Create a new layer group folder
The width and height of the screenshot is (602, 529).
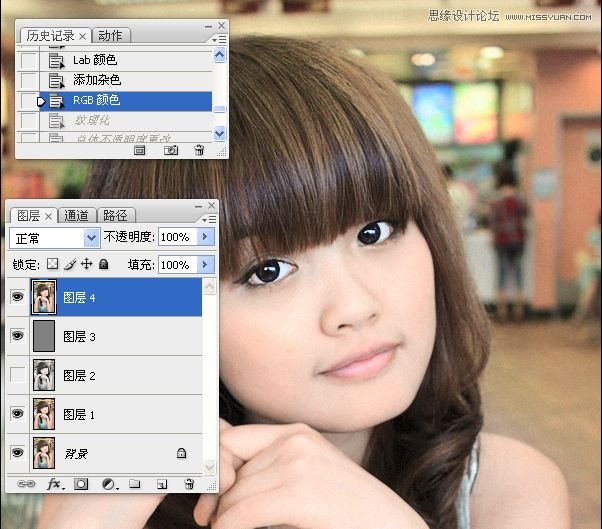click(134, 483)
